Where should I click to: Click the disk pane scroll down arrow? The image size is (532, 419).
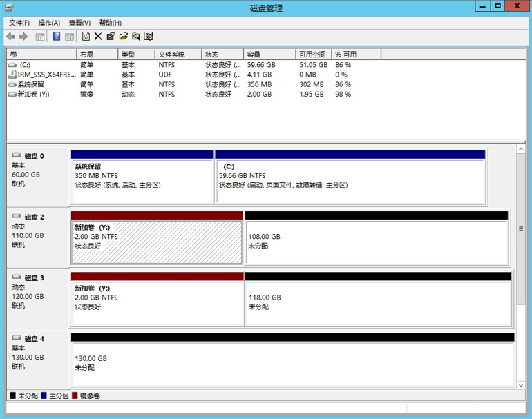tap(521, 385)
